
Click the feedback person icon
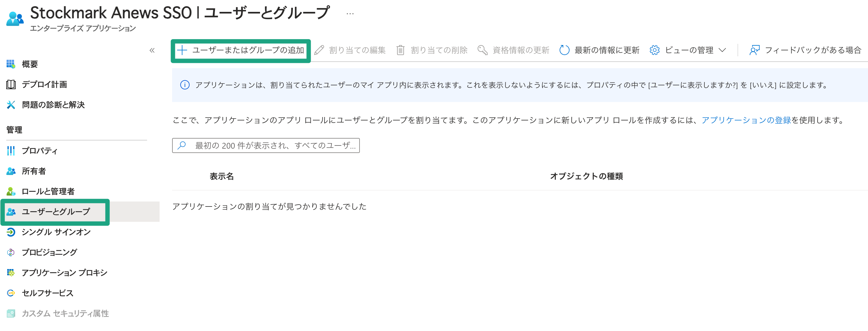tap(754, 50)
